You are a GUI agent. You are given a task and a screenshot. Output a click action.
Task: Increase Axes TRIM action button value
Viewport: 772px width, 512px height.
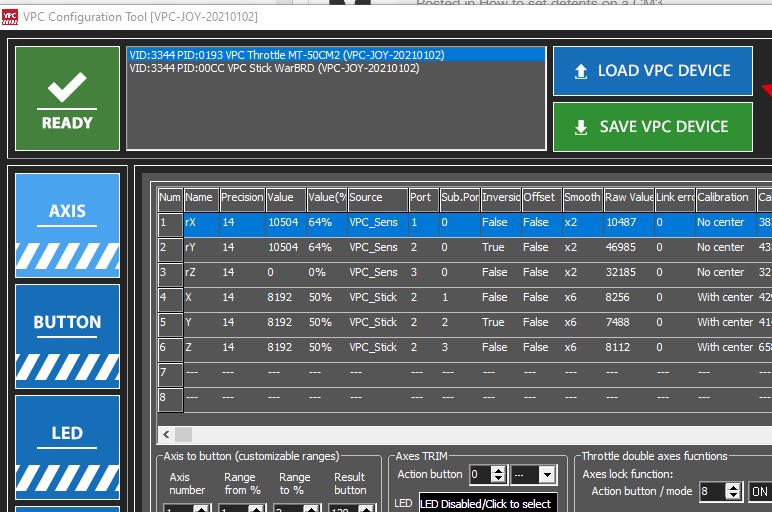[x=499, y=471]
